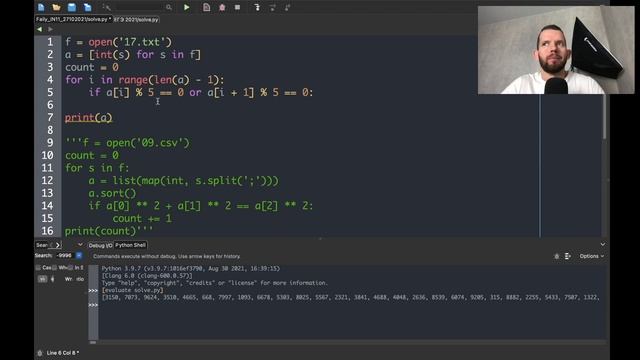
Task: Click the a.sort() code line
Action: [112, 193]
